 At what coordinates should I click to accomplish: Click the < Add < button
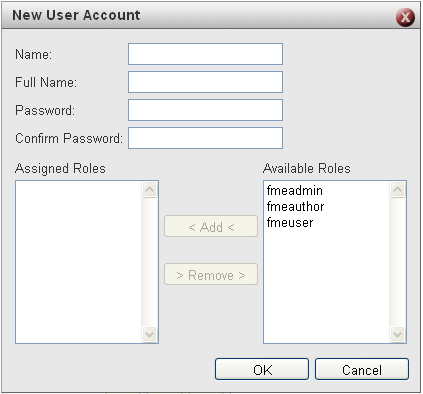tap(211, 226)
